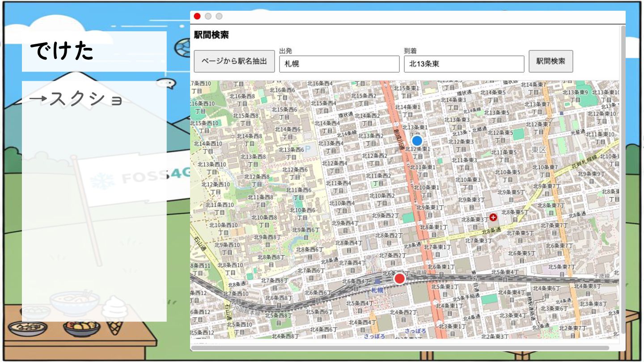The width and height of the screenshot is (644, 362).
Task: Click the 駅間検索 heading text
Action: pyautogui.click(x=212, y=35)
